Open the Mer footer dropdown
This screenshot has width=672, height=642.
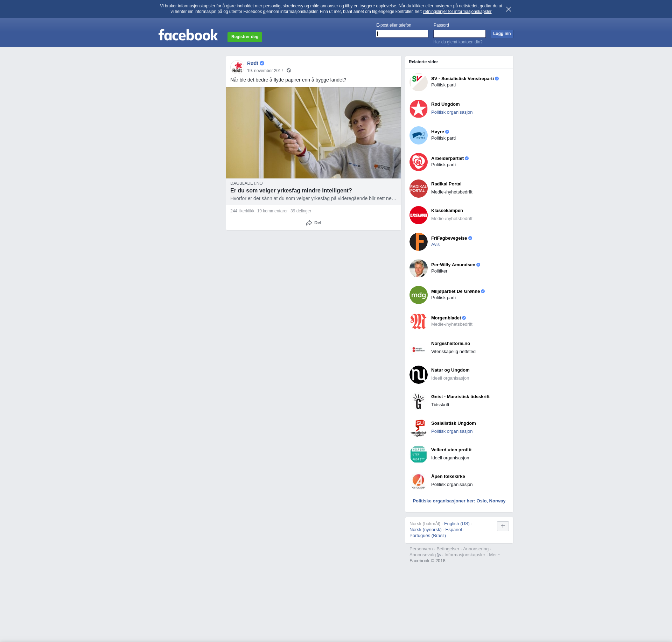(494, 555)
